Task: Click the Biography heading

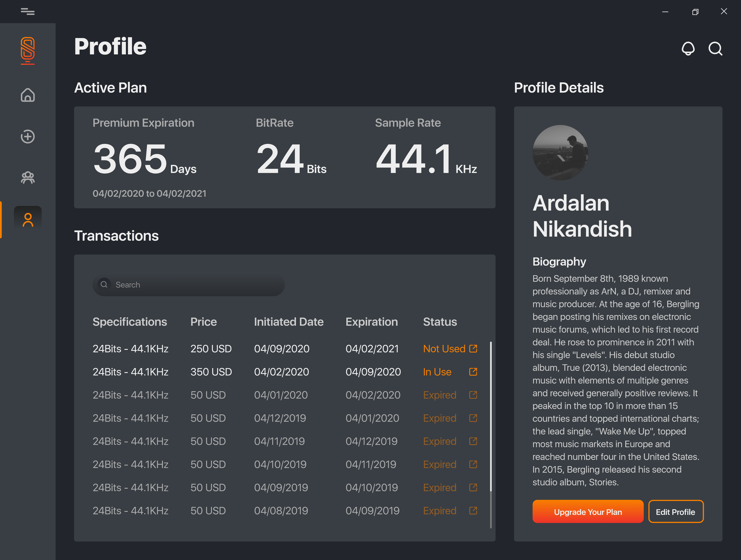Action: [559, 261]
